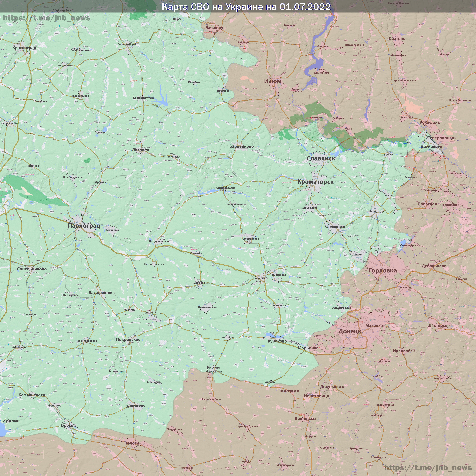Click the Межевая village label
The height and width of the screenshot is (476, 476).
point(199,283)
